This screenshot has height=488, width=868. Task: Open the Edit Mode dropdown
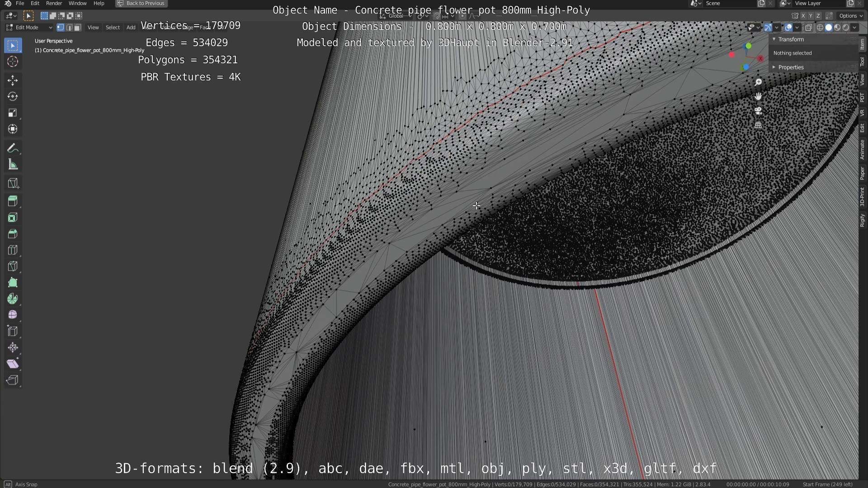tap(29, 28)
